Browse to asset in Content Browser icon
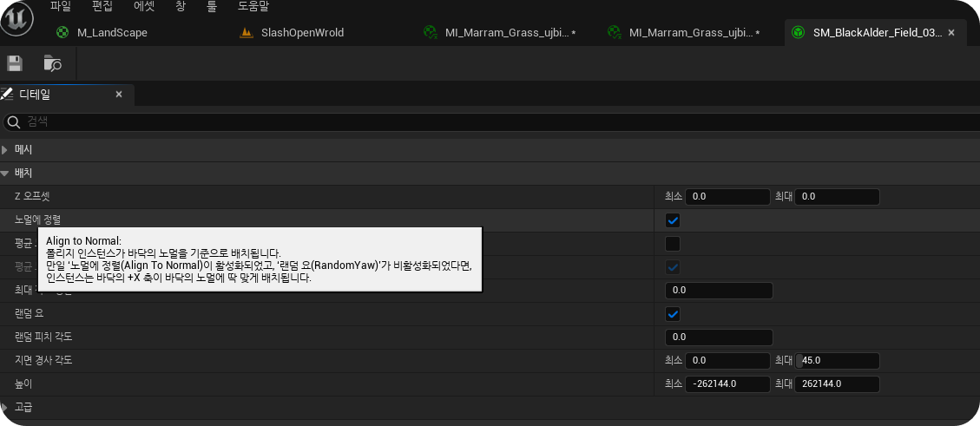980x426 pixels. pyautogui.click(x=52, y=63)
